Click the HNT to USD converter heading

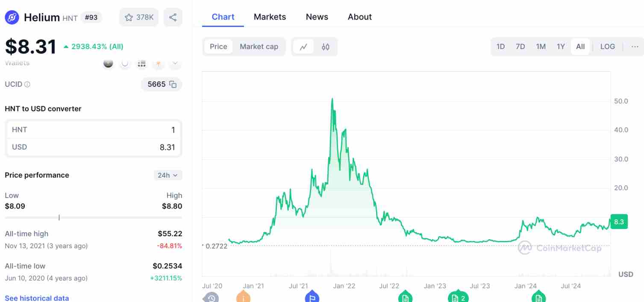point(43,108)
